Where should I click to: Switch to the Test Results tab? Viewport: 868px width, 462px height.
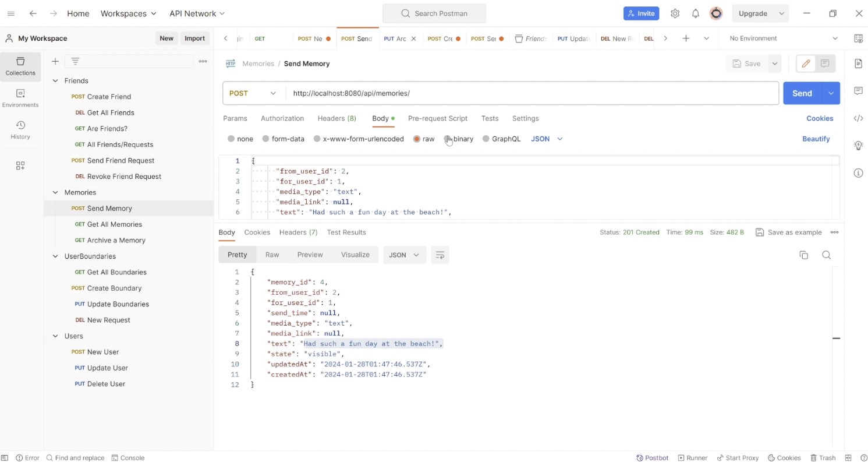(346, 232)
